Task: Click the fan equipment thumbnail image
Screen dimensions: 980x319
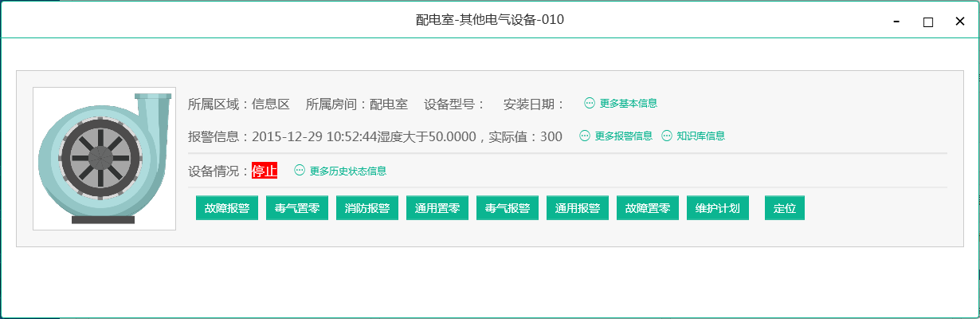Action: pyautogui.click(x=104, y=159)
